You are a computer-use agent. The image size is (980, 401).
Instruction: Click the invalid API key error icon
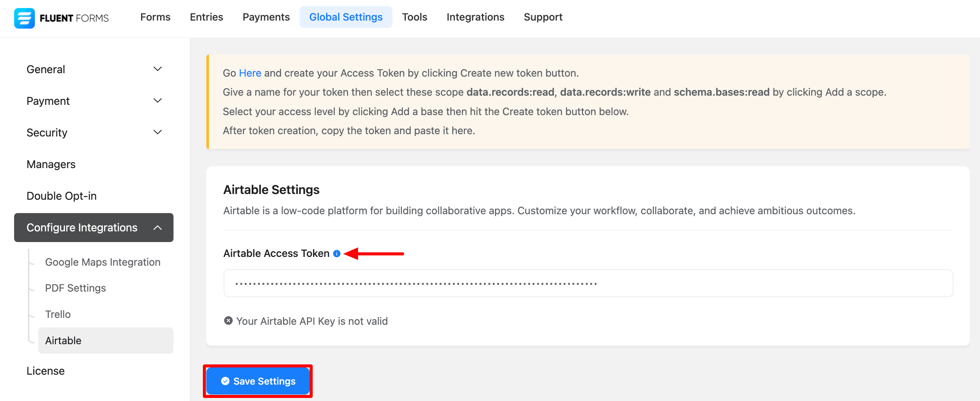click(228, 321)
